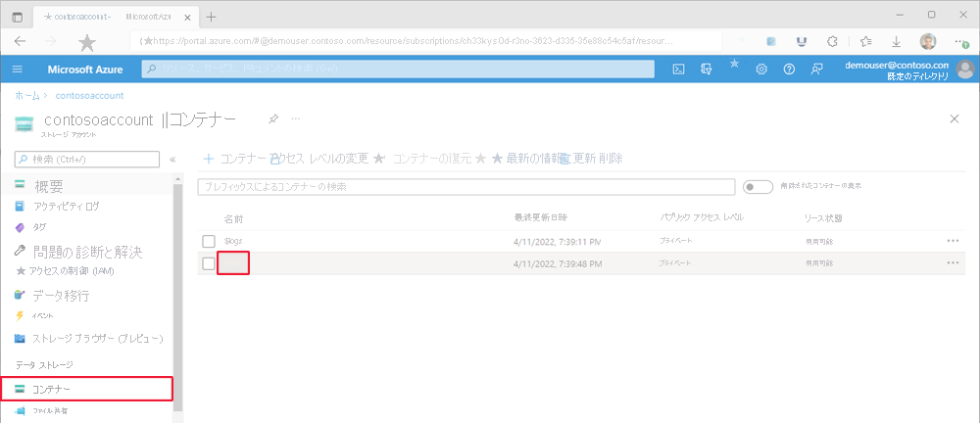Focus the global Azure search box
980x423 pixels.
click(x=398, y=70)
